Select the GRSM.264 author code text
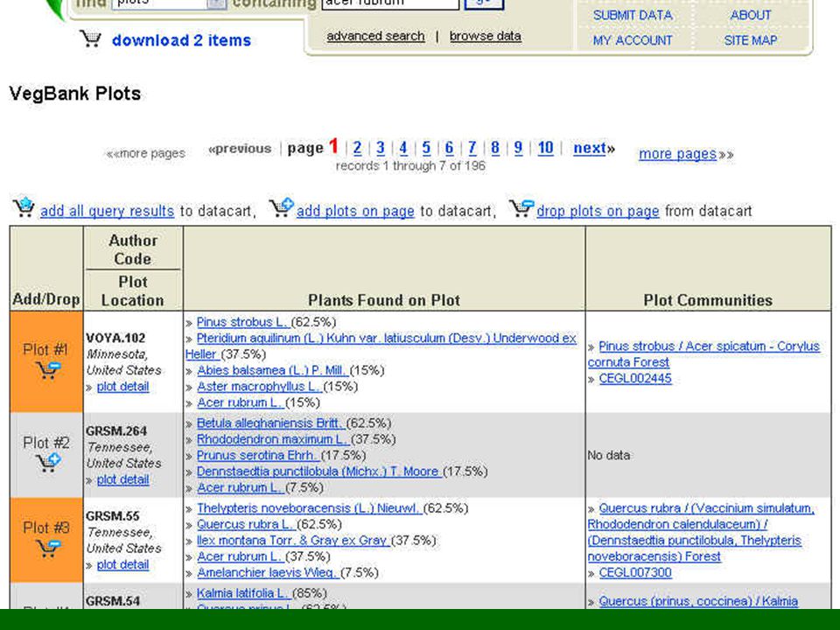This screenshot has height=630, width=840. pos(116,430)
